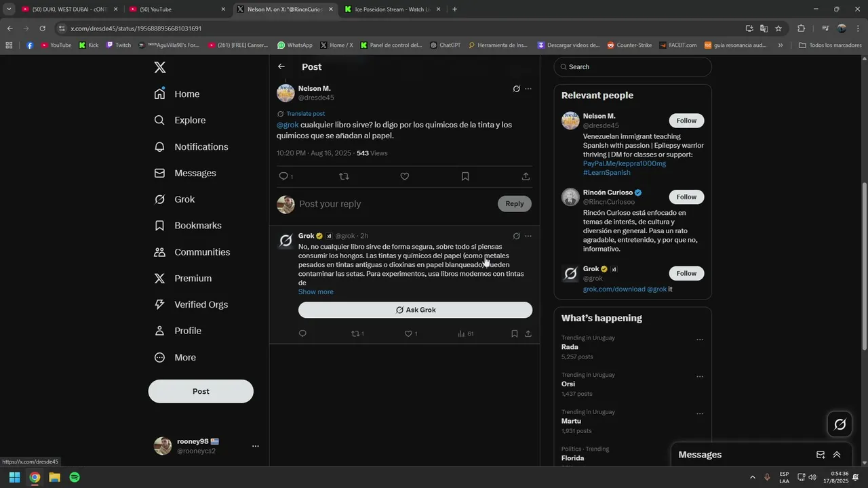Open Notifications in the sidebar

[x=191, y=147]
